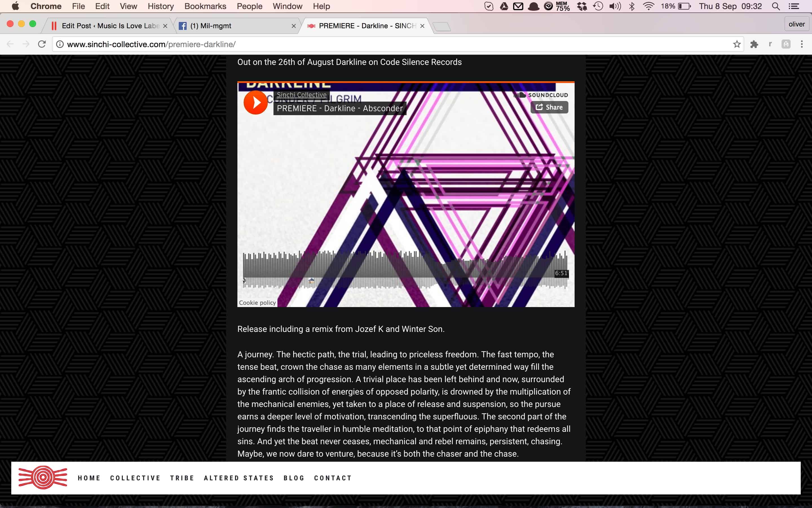Click the round eye-like menu bar icon

tap(548, 6)
